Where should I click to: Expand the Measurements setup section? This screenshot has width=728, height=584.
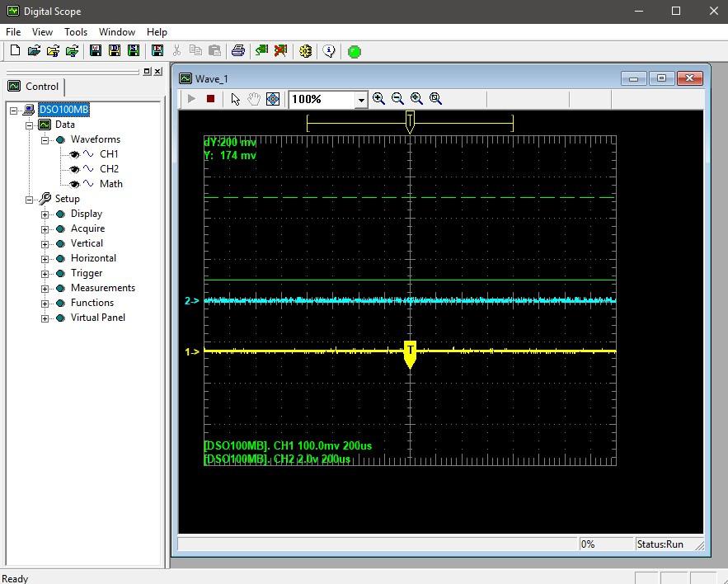pyautogui.click(x=44, y=288)
